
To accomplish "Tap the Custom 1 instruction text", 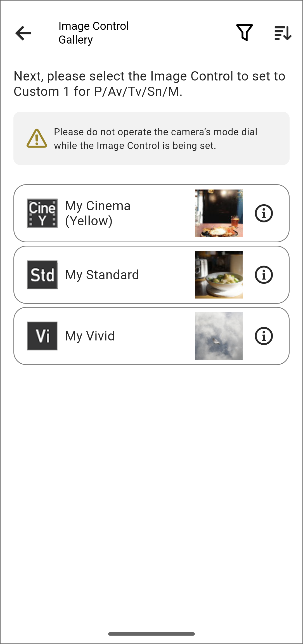I will click(150, 84).
